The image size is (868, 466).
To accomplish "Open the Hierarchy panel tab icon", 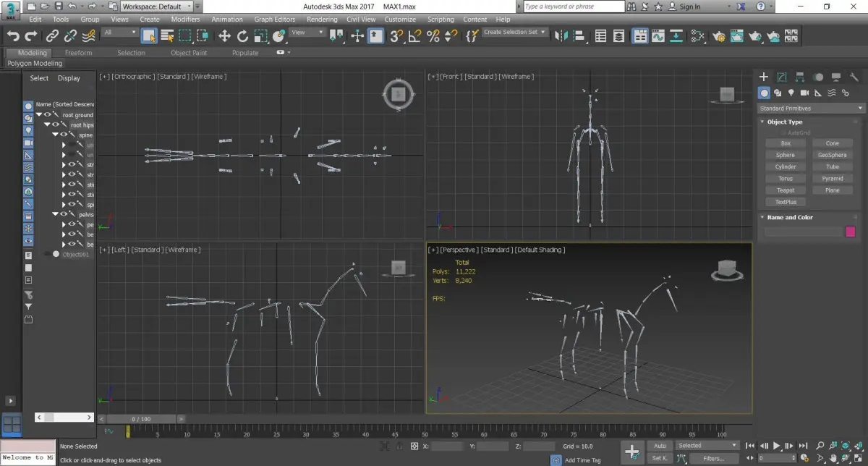I will (800, 77).
